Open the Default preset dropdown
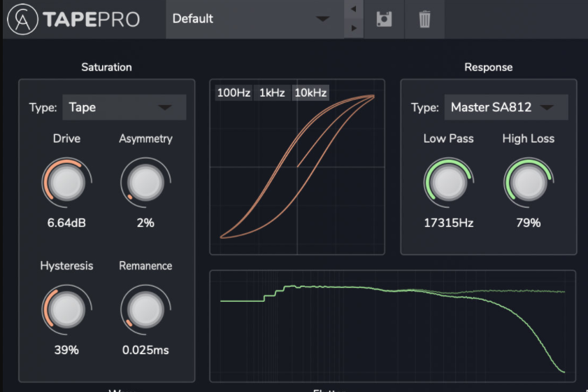 click(x=255, y=19)
